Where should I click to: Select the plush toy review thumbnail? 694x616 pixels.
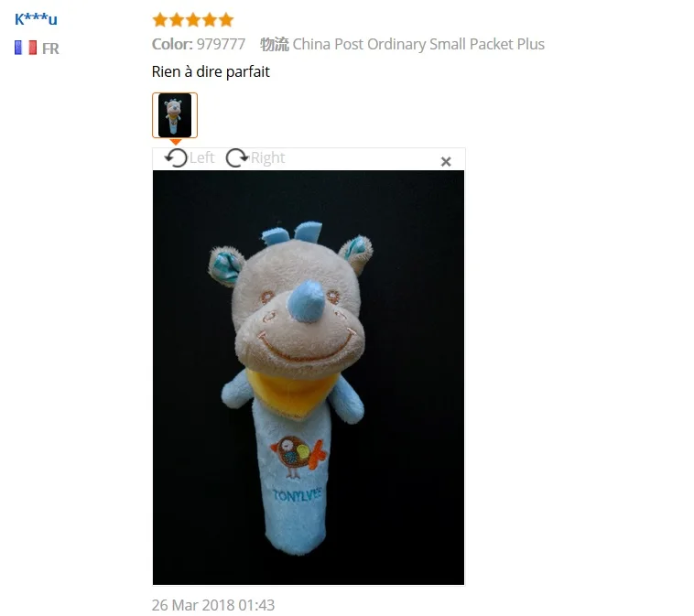[x=175, y=115]
